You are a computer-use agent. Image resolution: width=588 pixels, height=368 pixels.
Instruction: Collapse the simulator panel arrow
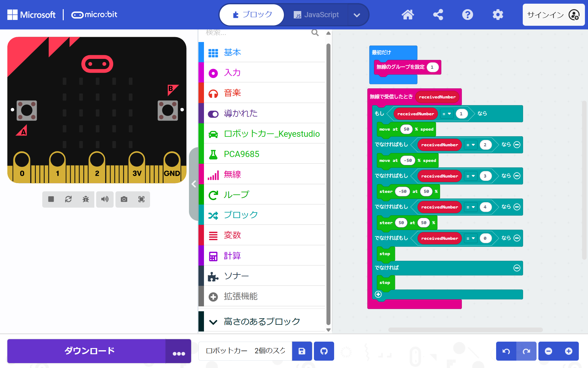click(194, 184)
